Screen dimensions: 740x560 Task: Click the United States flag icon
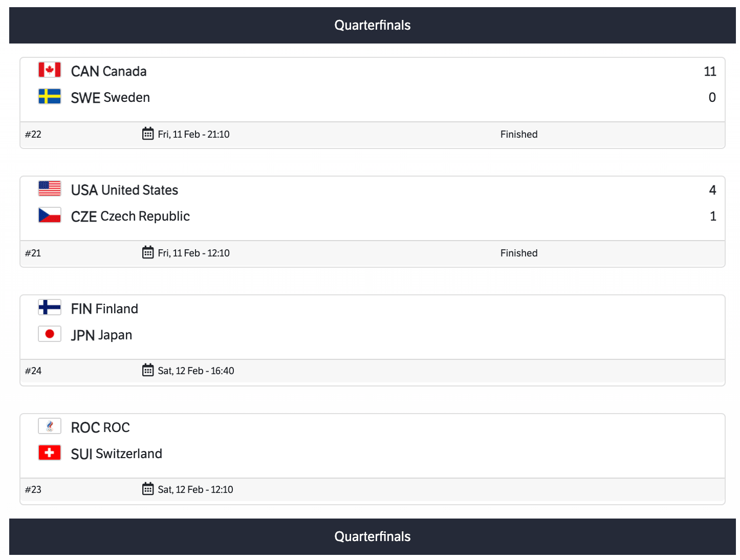pos(50,189)
